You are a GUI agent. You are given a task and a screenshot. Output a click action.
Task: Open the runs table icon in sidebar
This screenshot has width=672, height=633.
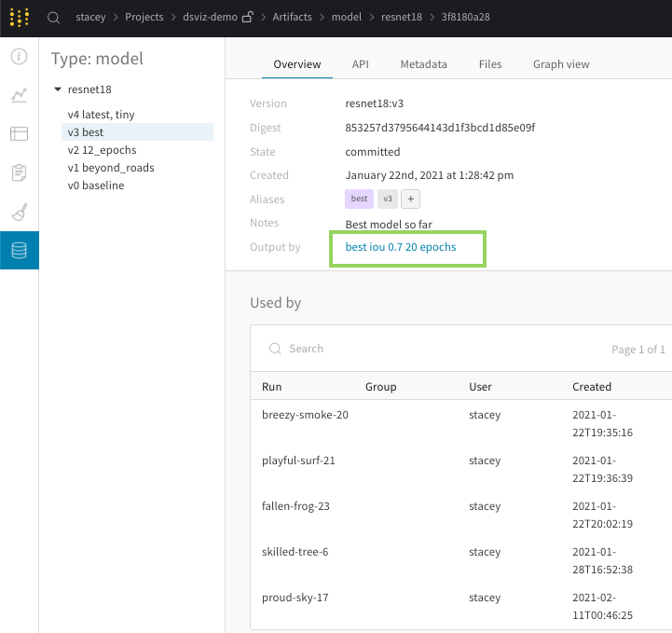[x=20, y=133]
